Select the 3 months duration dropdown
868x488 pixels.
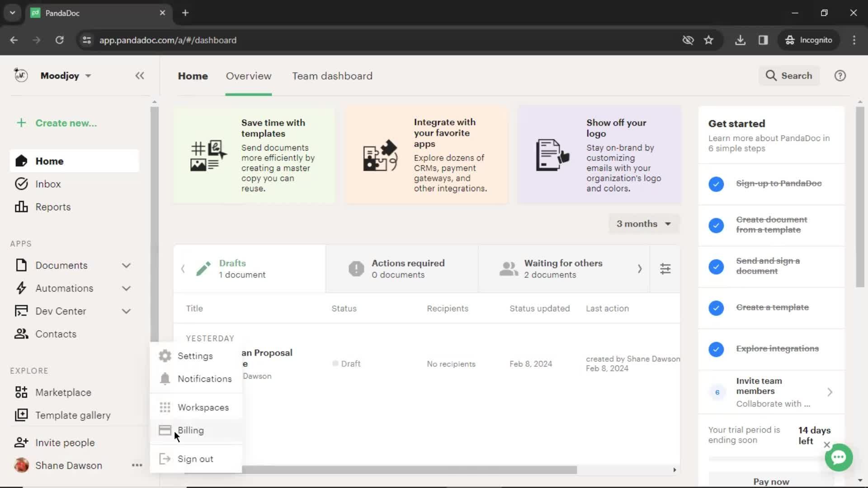pos(644,224)
